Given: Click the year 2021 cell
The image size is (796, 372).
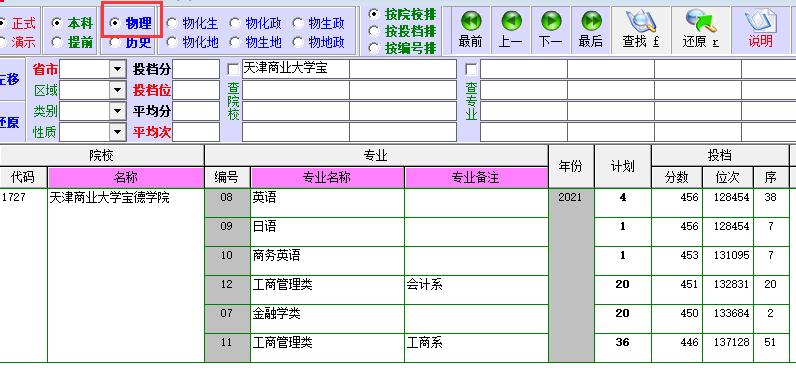Looking at the screenshot, I should tap(571, 276).
